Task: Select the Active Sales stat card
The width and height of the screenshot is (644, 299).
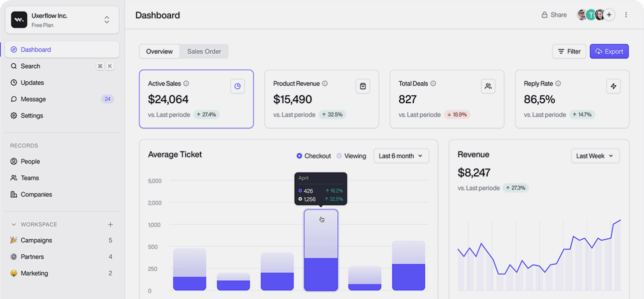Action: click(196, 99)
